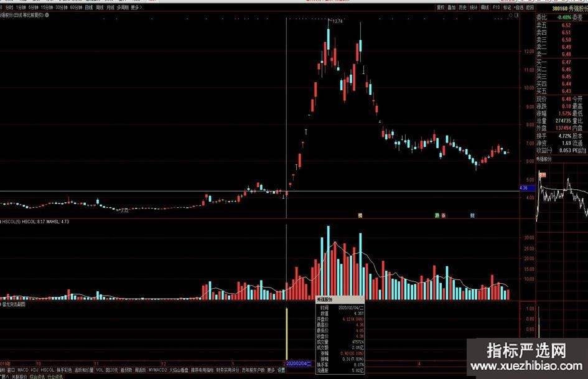Click the 换手 value 4.72%
588x379 pixels.
click(x=565, y=136)
